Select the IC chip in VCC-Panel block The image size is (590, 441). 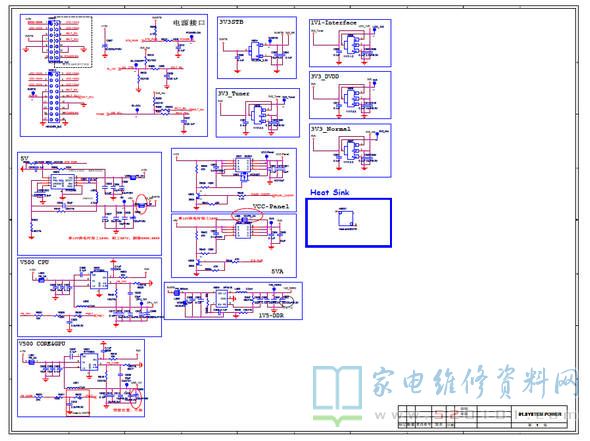click(243, 164)
